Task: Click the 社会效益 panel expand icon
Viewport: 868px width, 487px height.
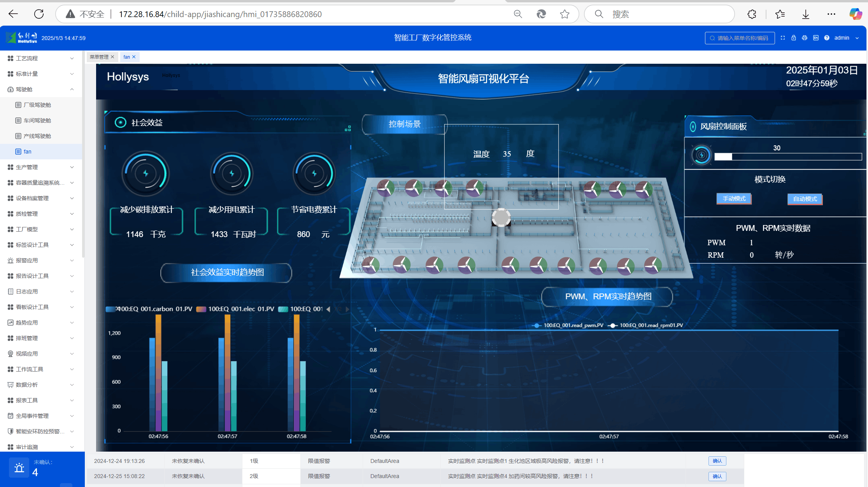Action: click(348, 128)
